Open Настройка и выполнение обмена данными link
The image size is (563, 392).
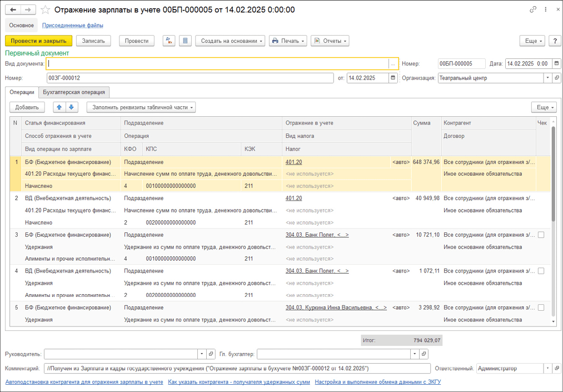tap(377, 382)
